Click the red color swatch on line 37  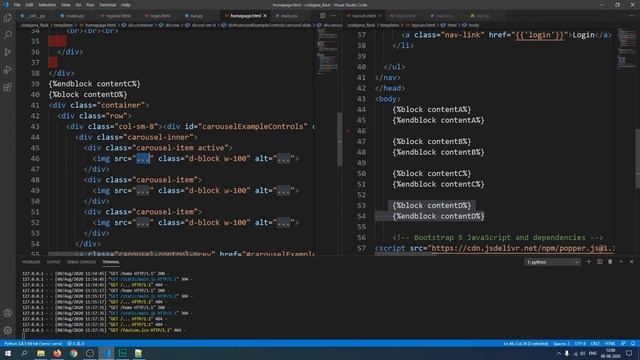pyautogui.click(x=53, y=62)
